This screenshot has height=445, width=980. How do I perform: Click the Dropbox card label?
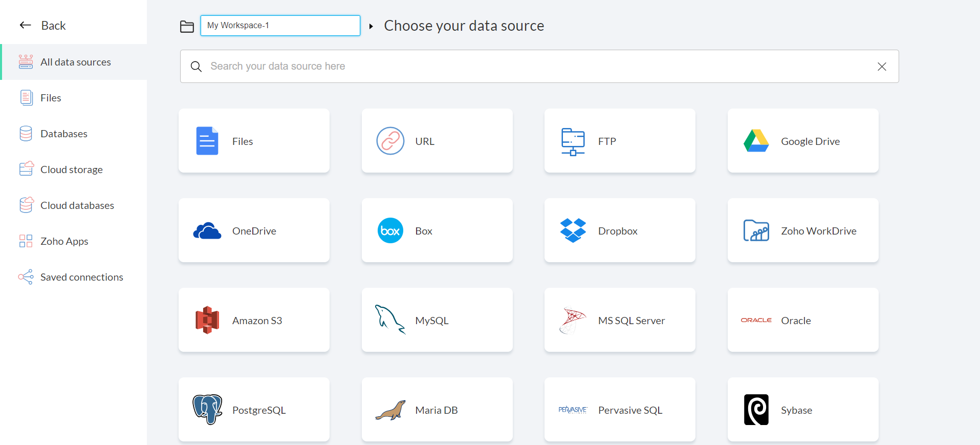click(x=618, y=231)
